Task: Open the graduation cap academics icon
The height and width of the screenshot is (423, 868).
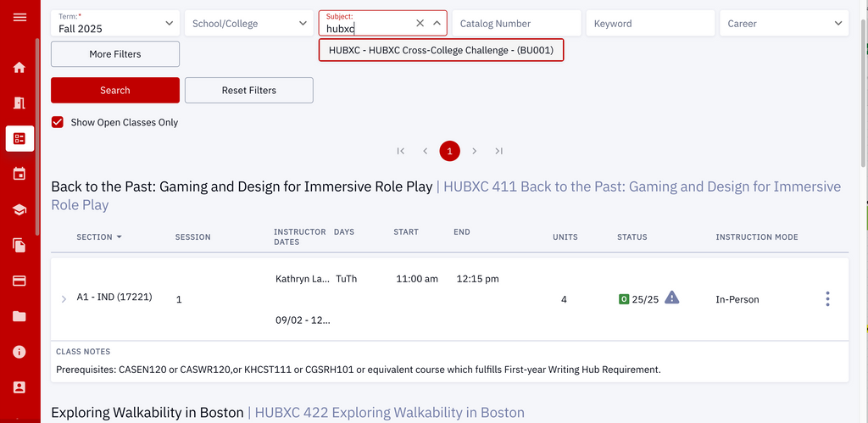Action: click(19, 210)
